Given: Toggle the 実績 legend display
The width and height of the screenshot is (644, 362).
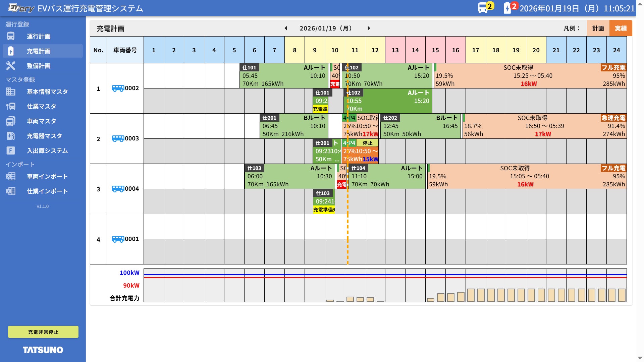Looking at the screenshot, I should (x=621, y=28).
